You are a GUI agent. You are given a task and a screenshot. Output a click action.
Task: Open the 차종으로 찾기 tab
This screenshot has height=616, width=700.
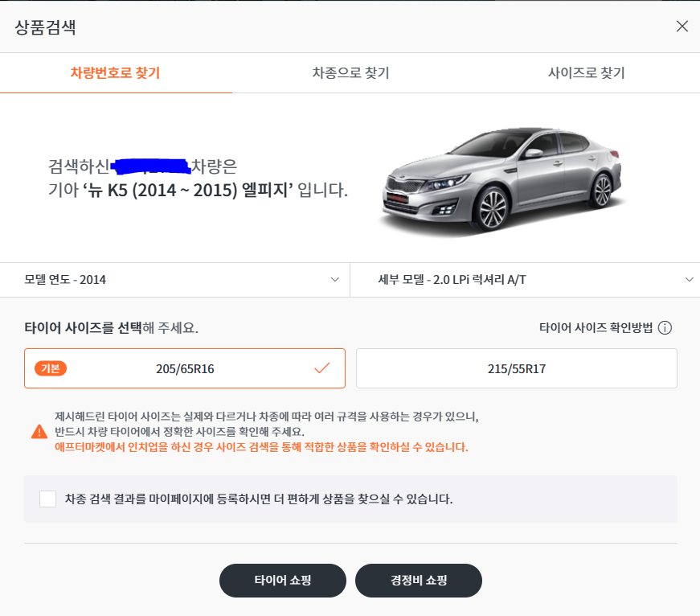click(350, 73)
